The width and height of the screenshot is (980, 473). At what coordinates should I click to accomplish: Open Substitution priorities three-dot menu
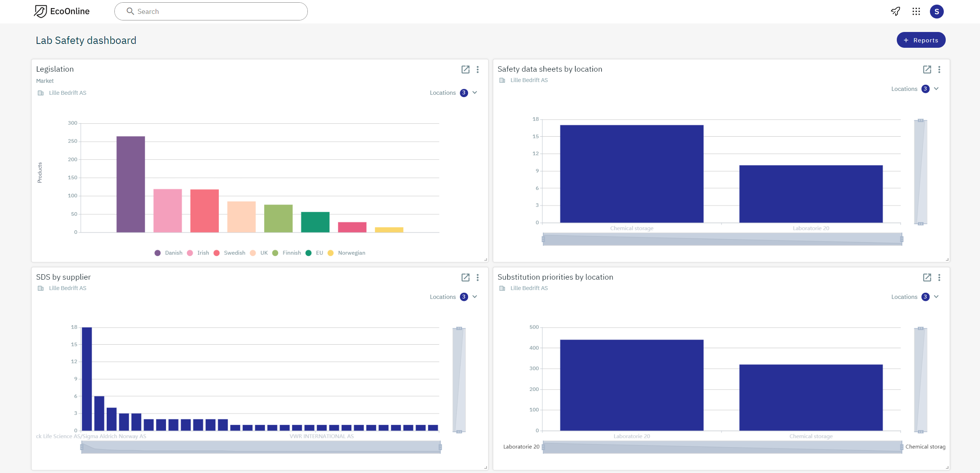click(939, 277)
